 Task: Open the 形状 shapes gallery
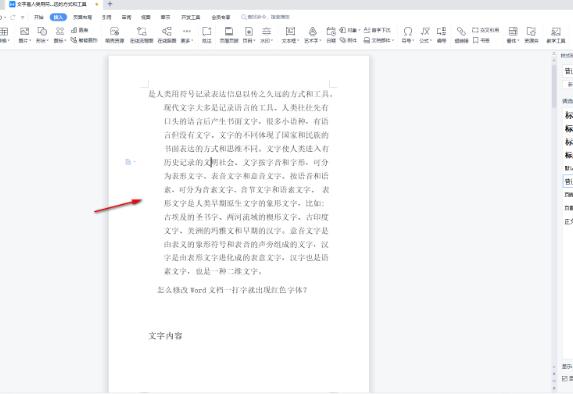coord(42,34)
